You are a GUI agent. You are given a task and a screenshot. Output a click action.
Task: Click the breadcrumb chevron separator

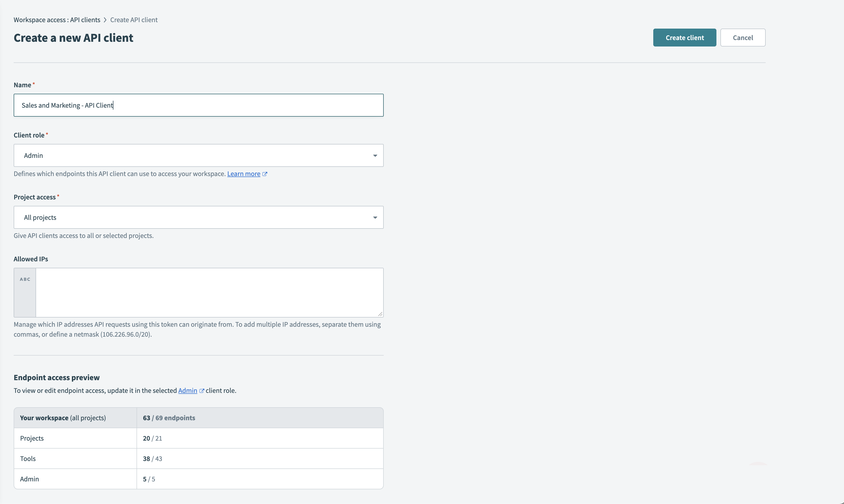point(105,20)
